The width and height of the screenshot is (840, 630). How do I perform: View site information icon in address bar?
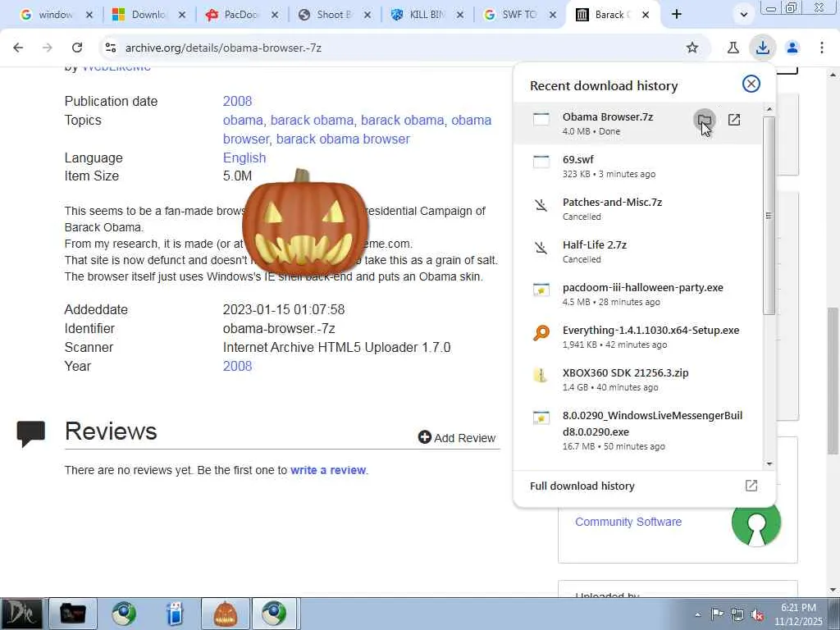coord(111,48)
